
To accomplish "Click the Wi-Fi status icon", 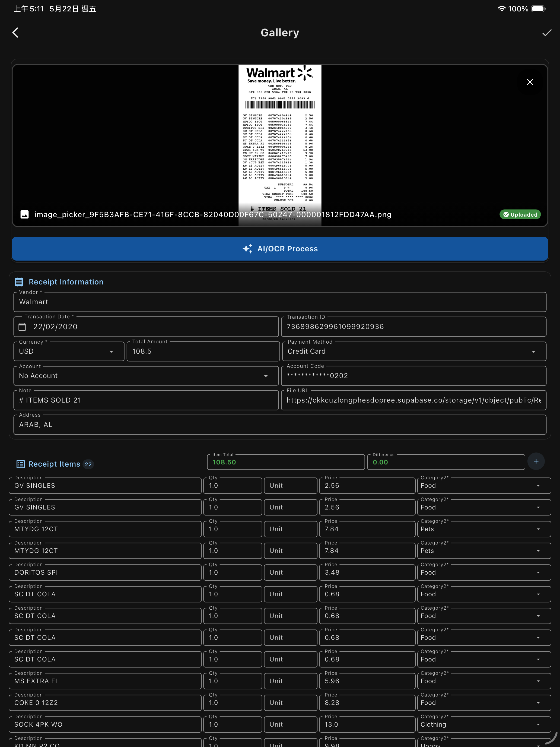I will pyautogui.click(x=502, y=9).
